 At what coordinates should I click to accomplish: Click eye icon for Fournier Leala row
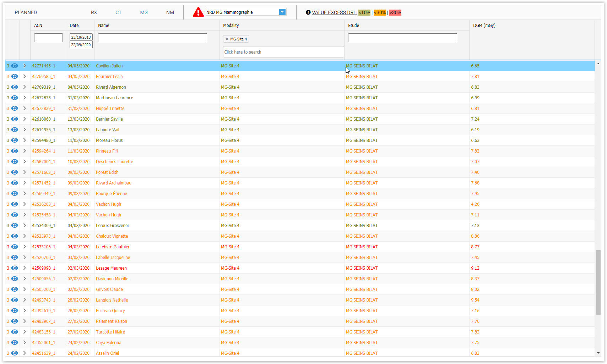click(15, 77)
